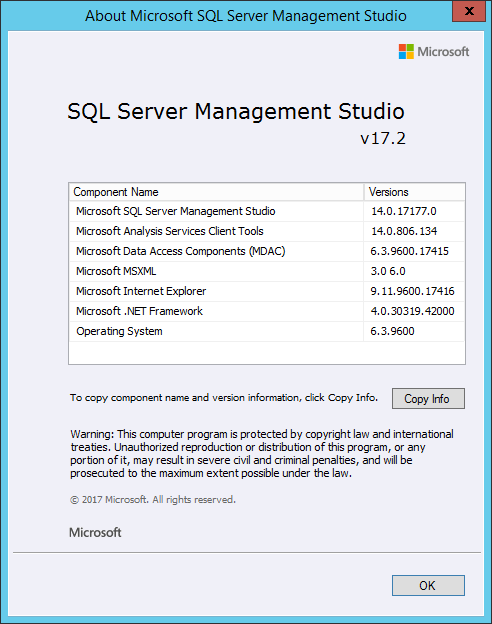The width and height of the screenshot is (492, 624).
Task: Close the About dialog with X
Action: click(469, 11)
